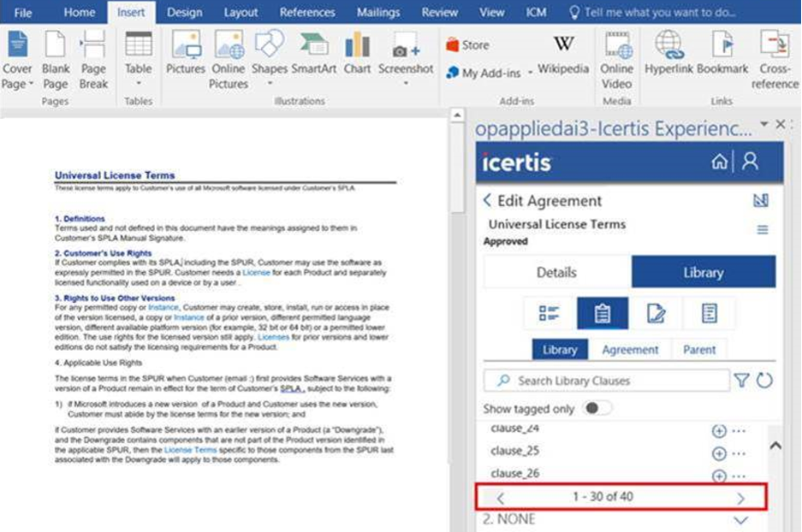The width and height of the screenshot is (802, 532).
Task: Switch to the References ribbon tab
Action: tap(307, 13)
